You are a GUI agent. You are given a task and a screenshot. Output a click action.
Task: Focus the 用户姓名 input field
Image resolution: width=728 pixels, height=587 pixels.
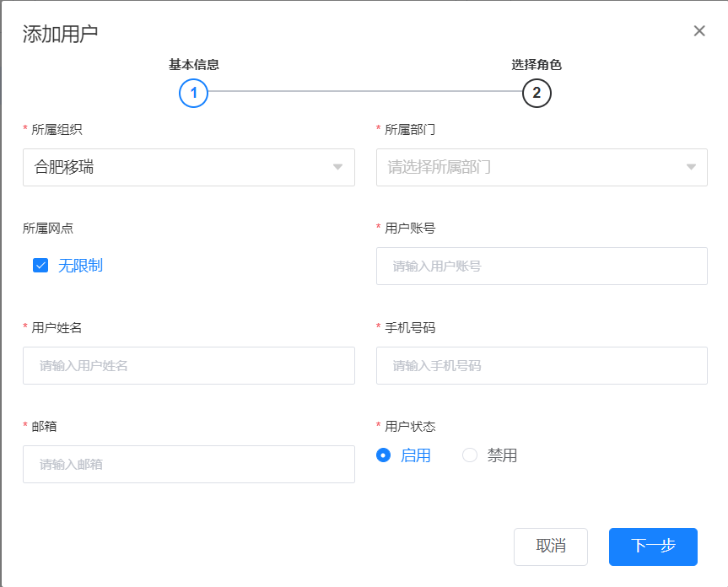(x=189, y=365)
